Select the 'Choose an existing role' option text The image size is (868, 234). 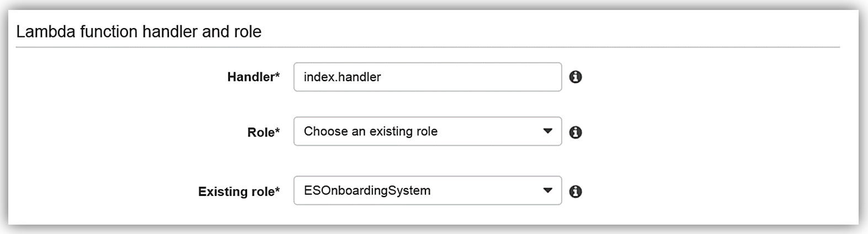click(370, 131)
